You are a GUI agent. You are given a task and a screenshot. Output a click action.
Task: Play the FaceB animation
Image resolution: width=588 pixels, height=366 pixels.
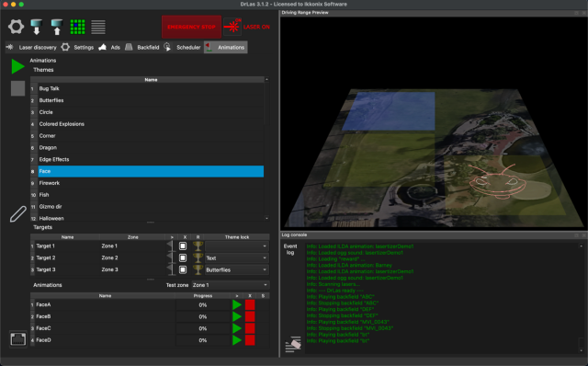(237, 316)
